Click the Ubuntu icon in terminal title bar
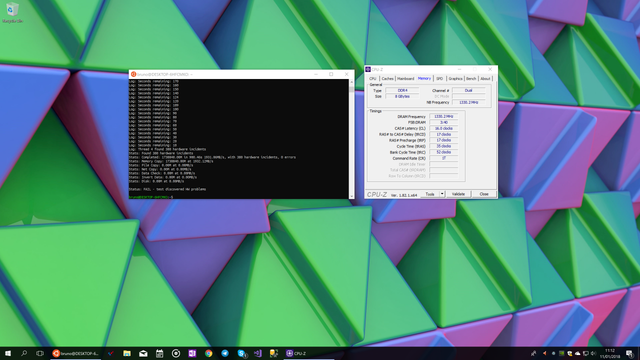The height and width of the screenshot is (360, 640). (133, 74)
